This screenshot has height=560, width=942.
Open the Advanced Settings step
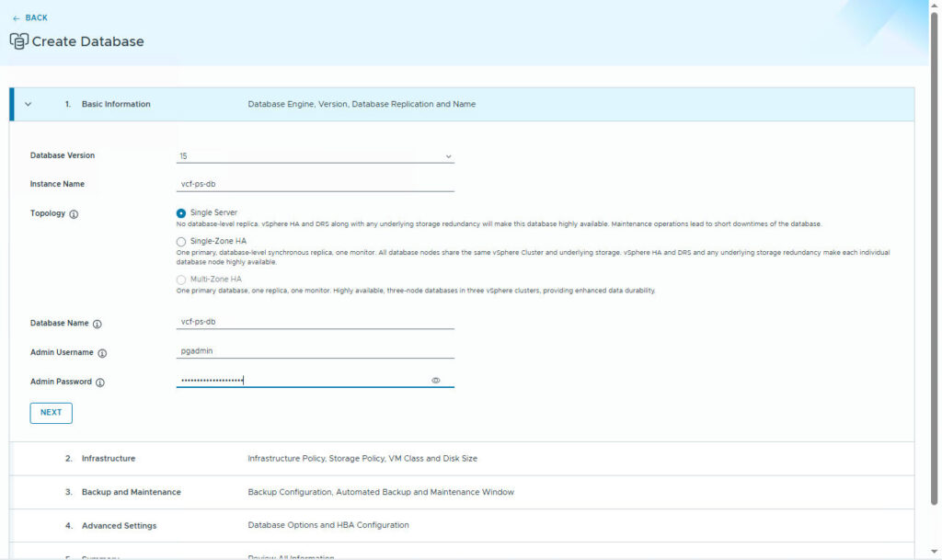coord(119,526)
